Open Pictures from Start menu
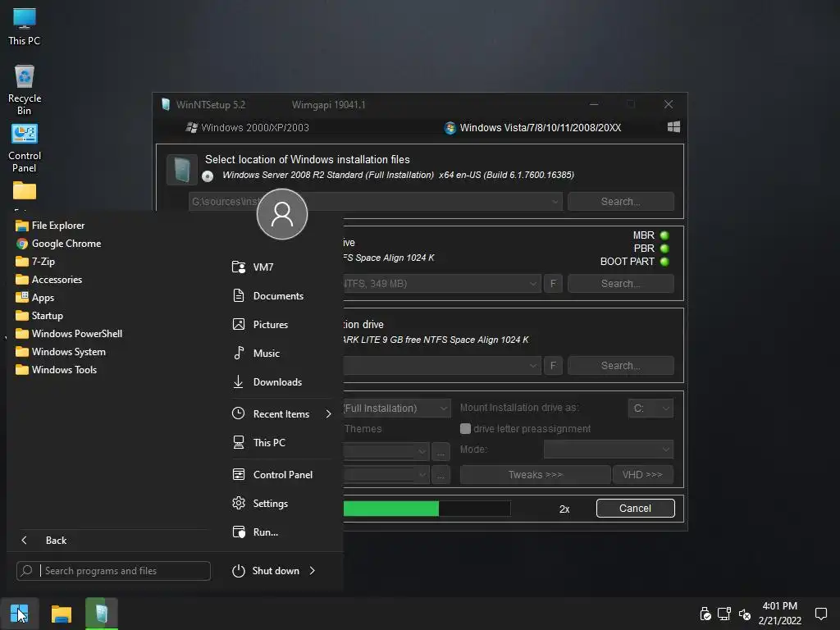Image resolution: width=840 pixels, height=630 pixels. coord(260,325)
